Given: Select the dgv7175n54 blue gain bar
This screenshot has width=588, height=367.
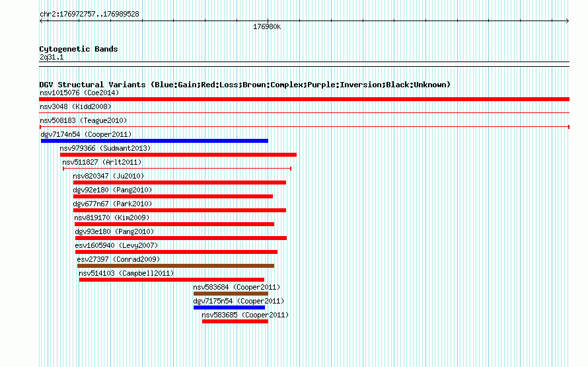Looking at the screenshot, I should 229,307.
